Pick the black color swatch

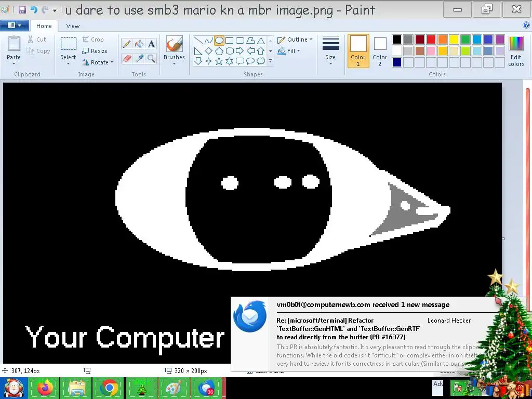pos(397,39)
